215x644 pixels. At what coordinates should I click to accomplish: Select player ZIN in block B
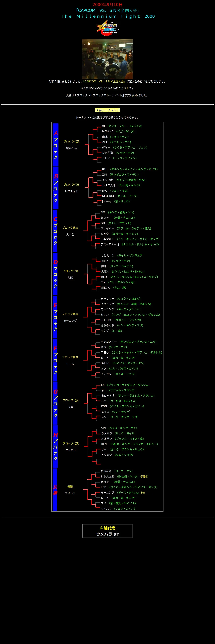point(104,175)
